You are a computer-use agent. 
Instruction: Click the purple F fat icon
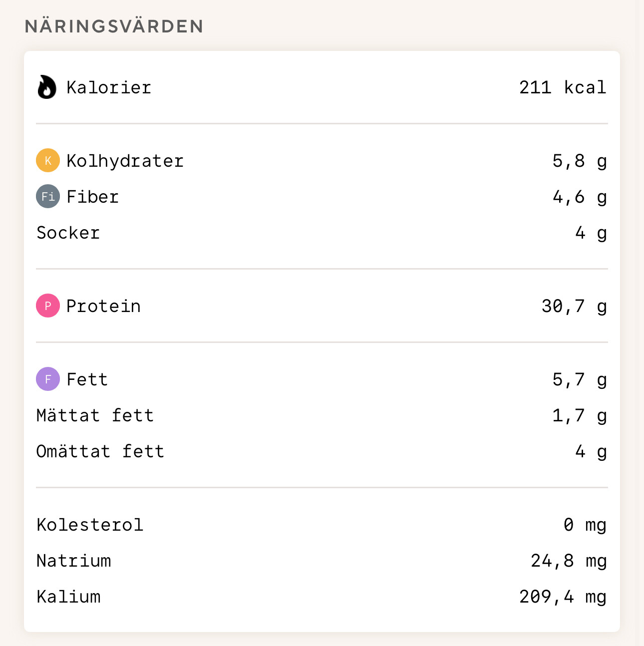coord(48,379)
